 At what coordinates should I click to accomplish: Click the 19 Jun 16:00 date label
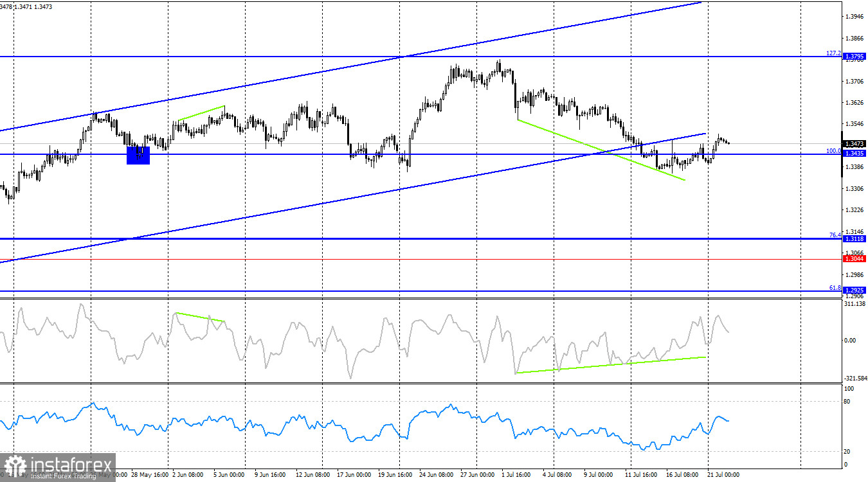(x=394, y=475)
